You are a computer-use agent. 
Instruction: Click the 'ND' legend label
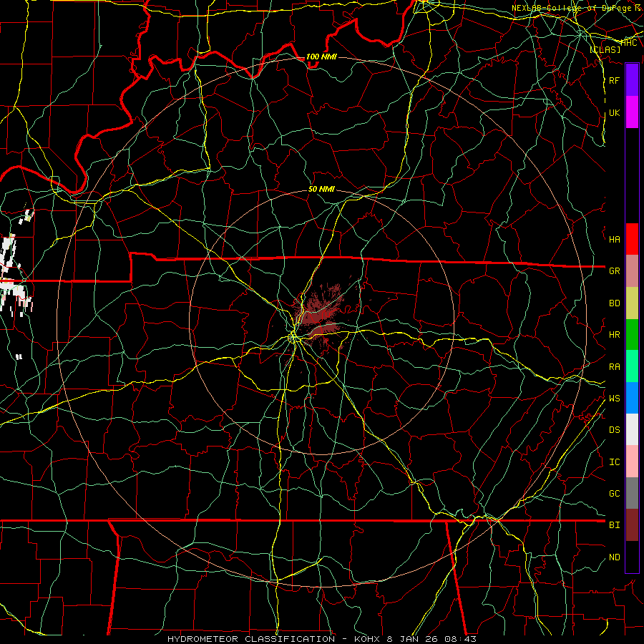point(615,557)
